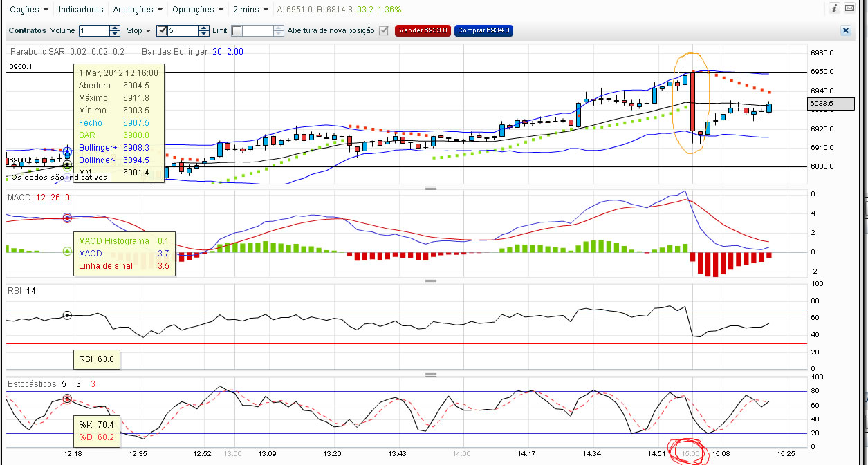Screen dimensions: 868x465
Task: Click the Stop value spinner arrows
Action: (x=204, y=30)
